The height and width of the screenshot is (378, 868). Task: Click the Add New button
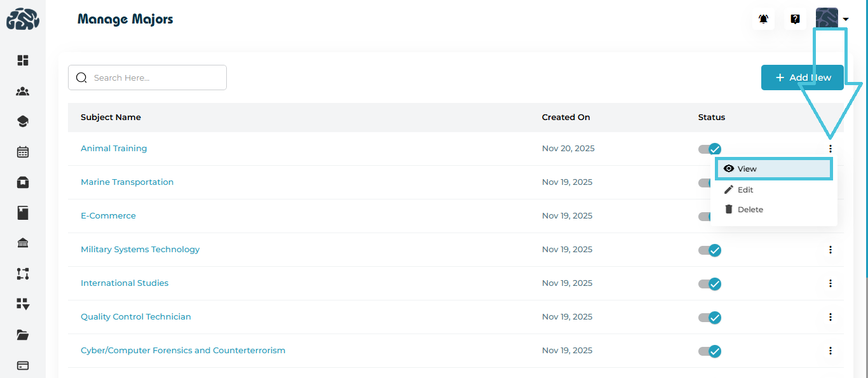(802, 78)
